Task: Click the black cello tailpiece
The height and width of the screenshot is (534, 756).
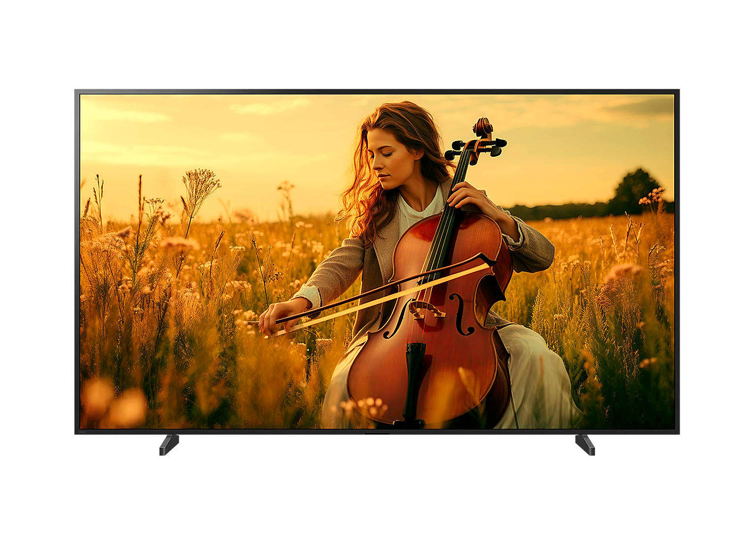Action: (x=414, y=375)
